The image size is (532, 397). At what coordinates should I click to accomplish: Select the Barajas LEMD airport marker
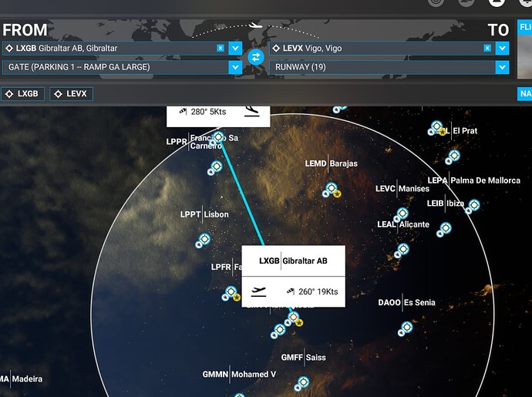coord(331,187)
